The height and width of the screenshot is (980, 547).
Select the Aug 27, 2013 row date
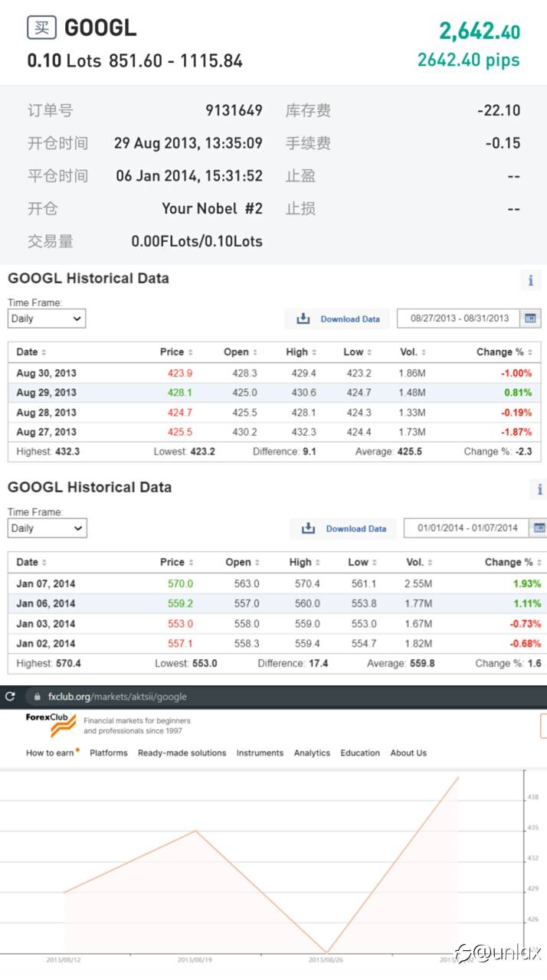46,432
